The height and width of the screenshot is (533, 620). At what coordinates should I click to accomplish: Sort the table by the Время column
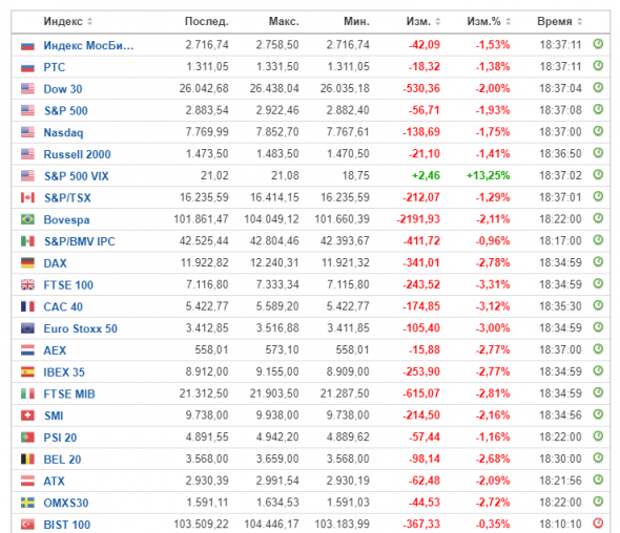coord(560,21)
